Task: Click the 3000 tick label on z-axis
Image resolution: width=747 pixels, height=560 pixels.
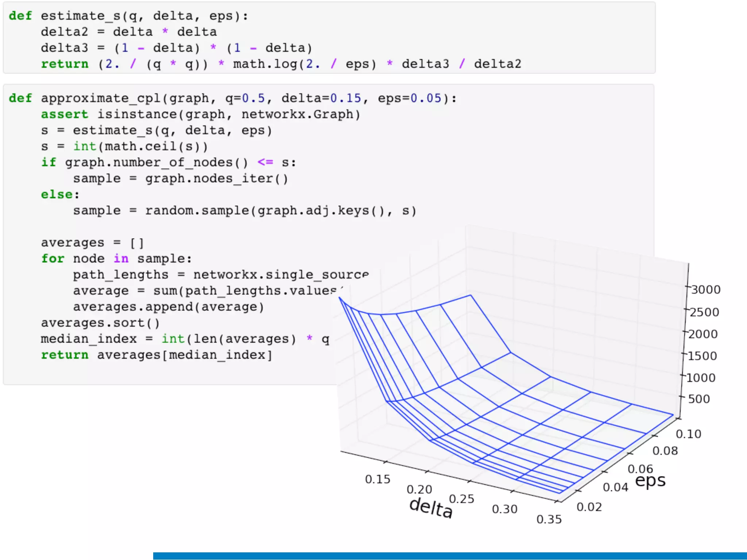Action: [x=706, y=290]
